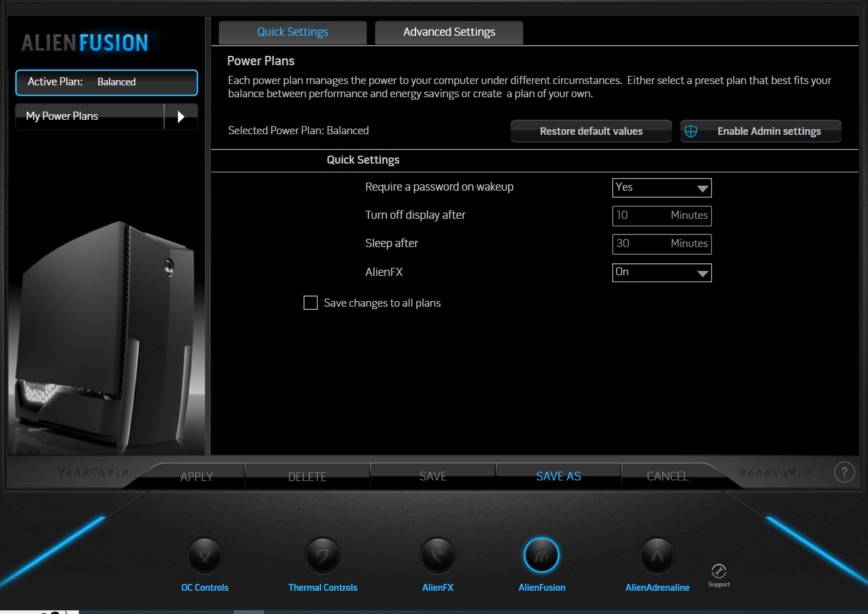Click the OC Controls label

204,588
